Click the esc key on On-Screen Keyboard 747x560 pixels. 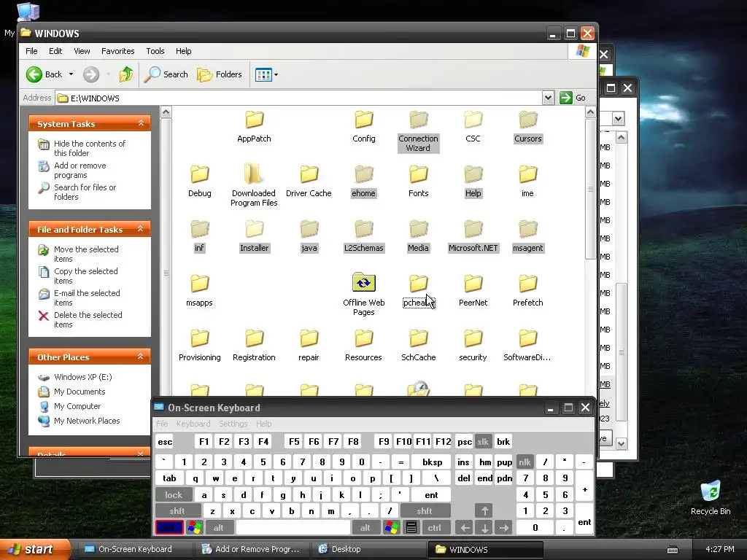coord(165,441)
